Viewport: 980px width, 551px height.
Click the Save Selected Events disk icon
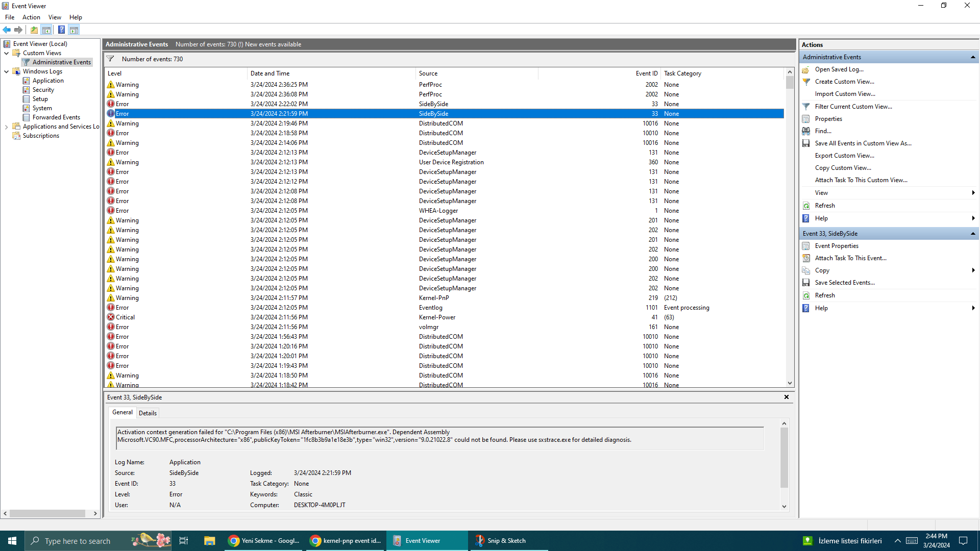[806, 283]
